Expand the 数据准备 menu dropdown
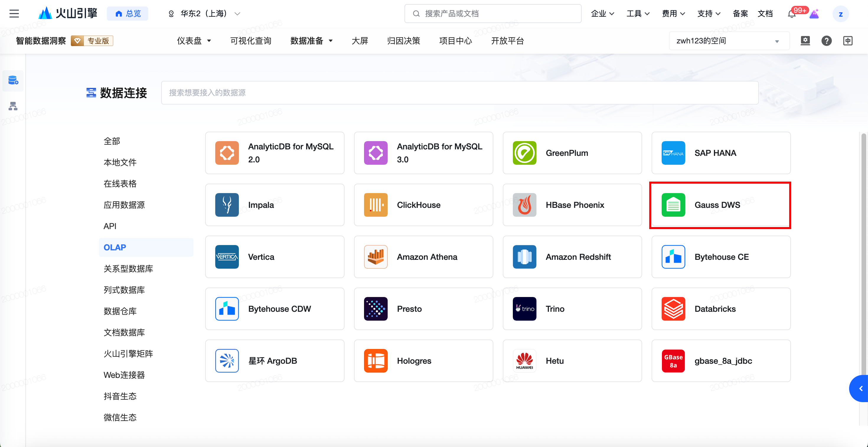The width and height of the screenshot is (868, 447). tap(312, 41)
